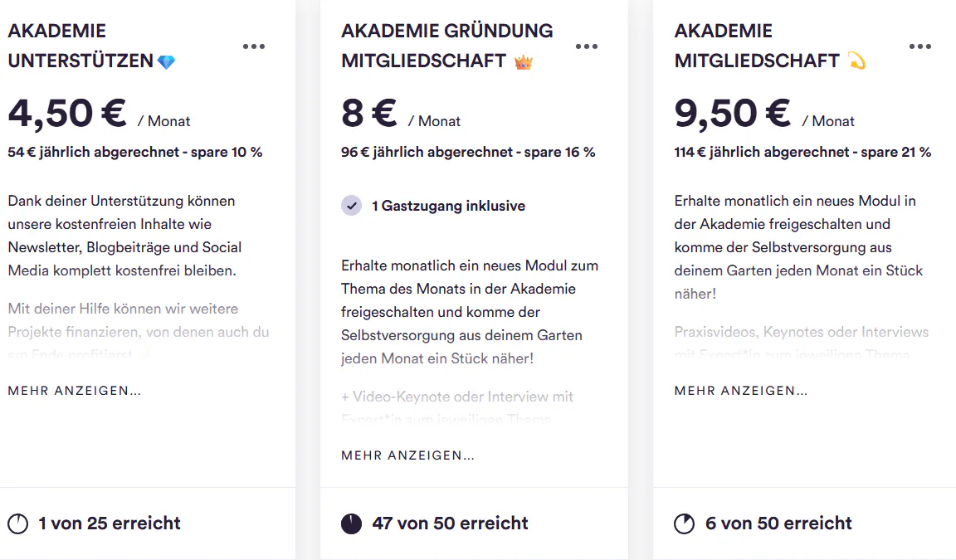Click filled progress pie for 47 von 50
Viewport: 956px width, 560px height.
[x=351, y=523]
